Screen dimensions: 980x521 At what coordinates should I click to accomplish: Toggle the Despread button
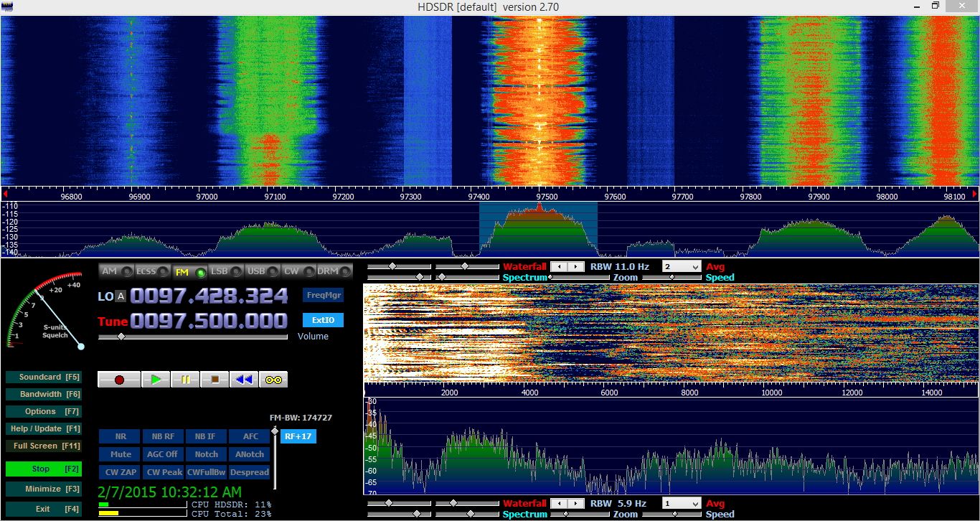(x=250, y=472)
